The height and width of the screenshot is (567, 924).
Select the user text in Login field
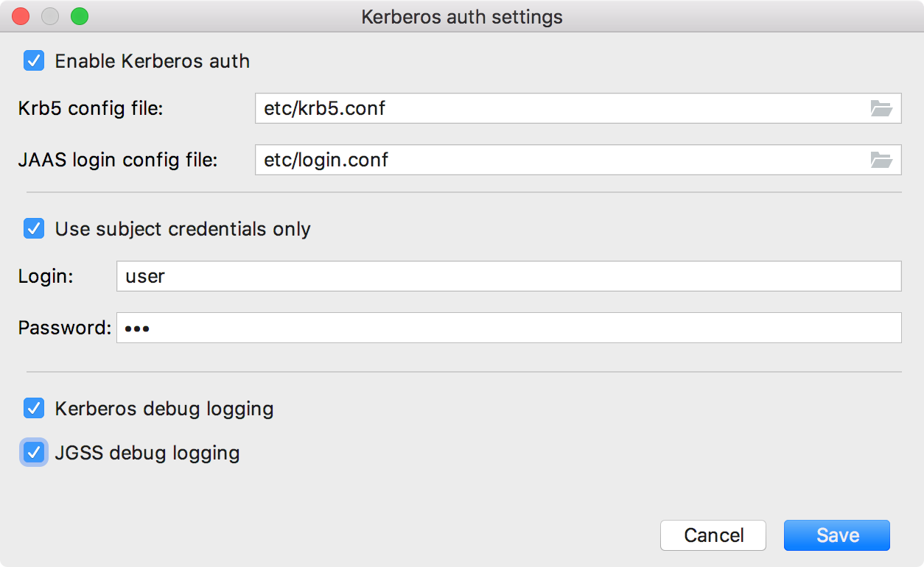145,276
